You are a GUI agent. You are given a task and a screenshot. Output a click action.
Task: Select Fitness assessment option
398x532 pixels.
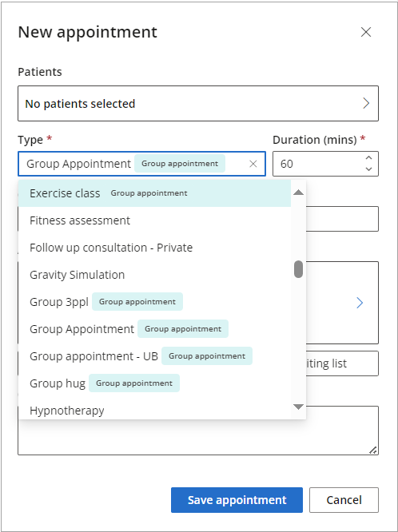coord(154,220)
